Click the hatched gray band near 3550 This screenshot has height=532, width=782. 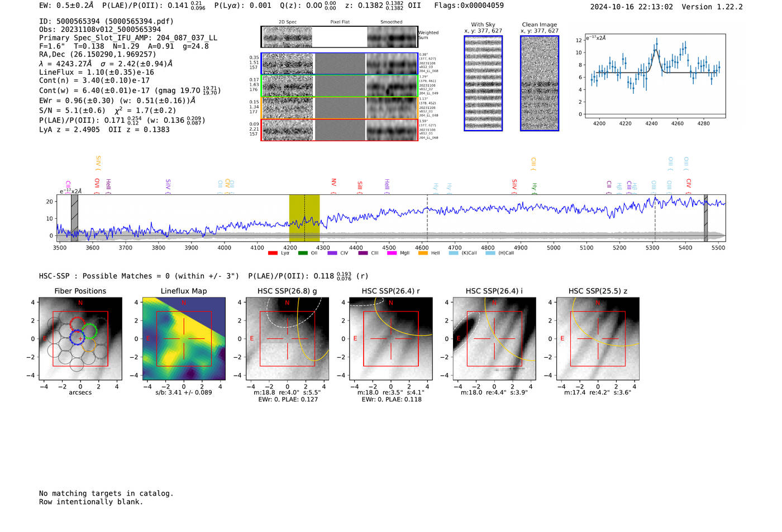(74, 218)
